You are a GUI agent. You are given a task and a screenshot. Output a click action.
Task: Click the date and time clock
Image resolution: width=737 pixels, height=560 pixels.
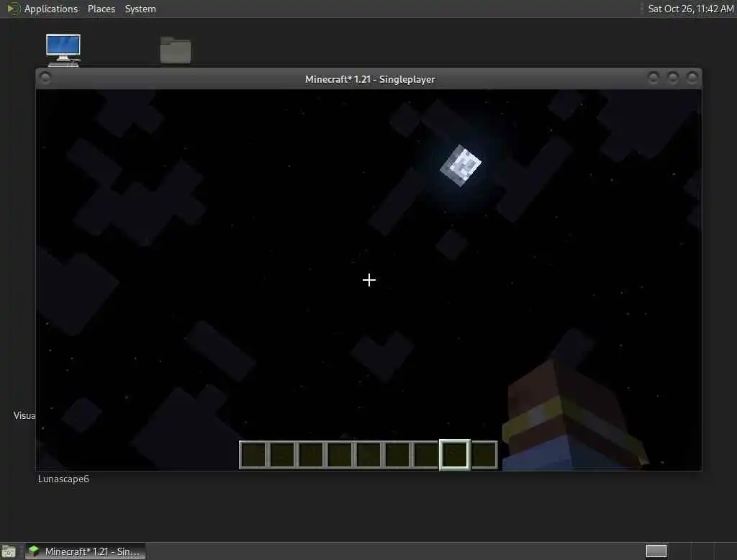point(690,9)
